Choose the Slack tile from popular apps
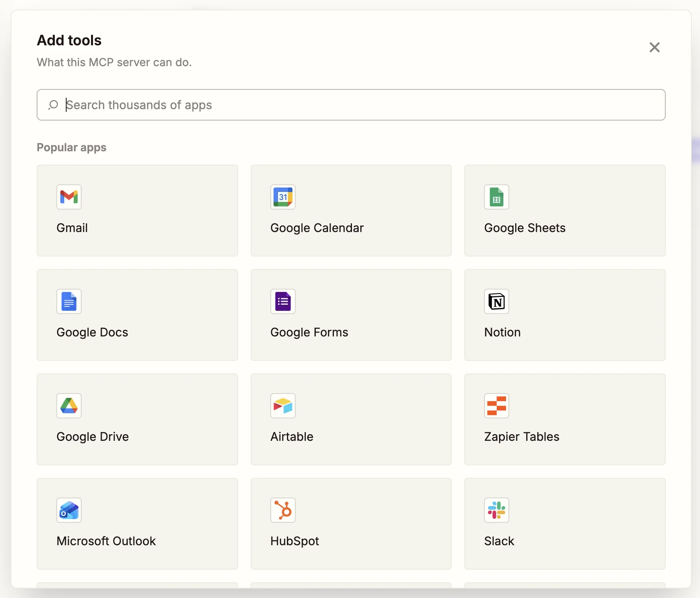The height and width of the screenshot is (598, 700). [564, 524]
